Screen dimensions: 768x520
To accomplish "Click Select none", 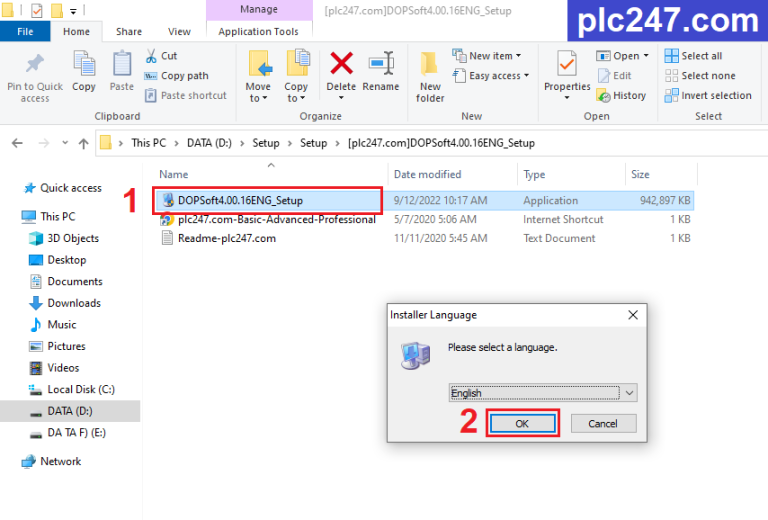I will tap(700, 76).
